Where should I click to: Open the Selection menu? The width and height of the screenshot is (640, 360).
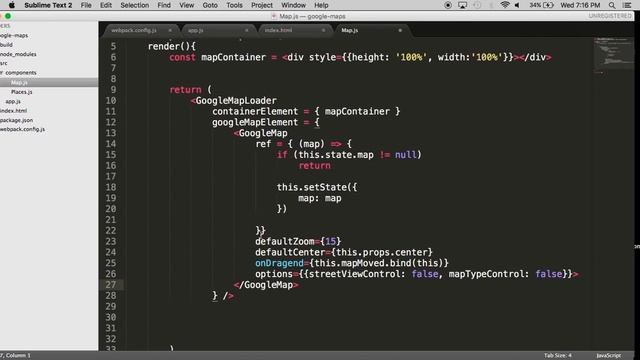pos(134,5)
